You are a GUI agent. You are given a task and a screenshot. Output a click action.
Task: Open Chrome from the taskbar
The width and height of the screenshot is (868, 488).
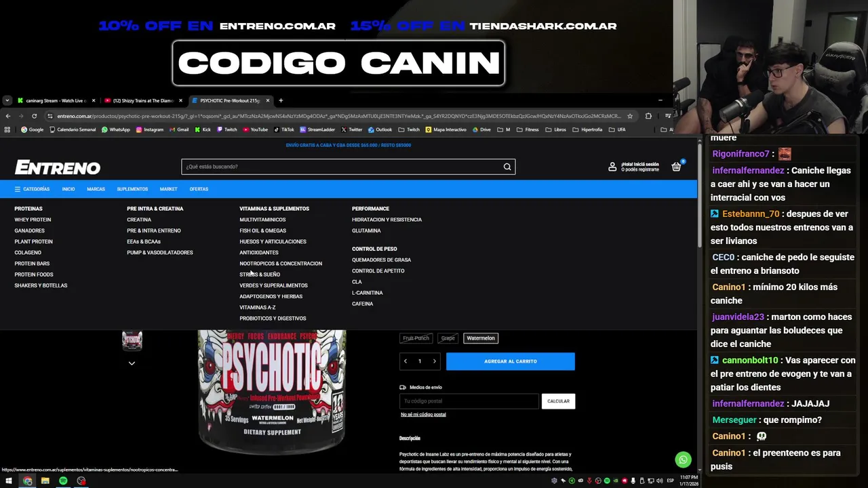coord(27,481)
